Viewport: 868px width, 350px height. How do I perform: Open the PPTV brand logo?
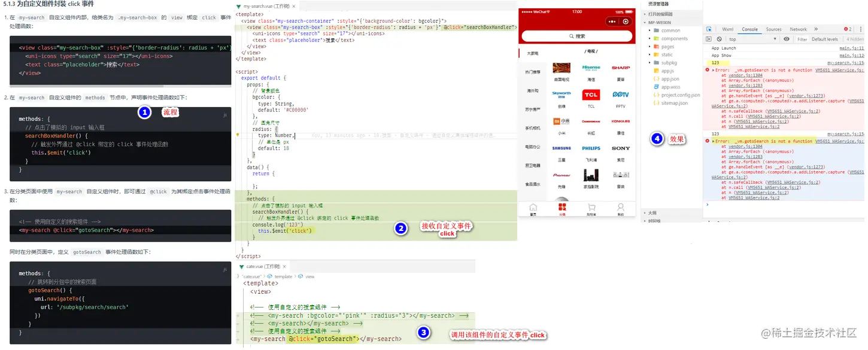pos(621,95)
